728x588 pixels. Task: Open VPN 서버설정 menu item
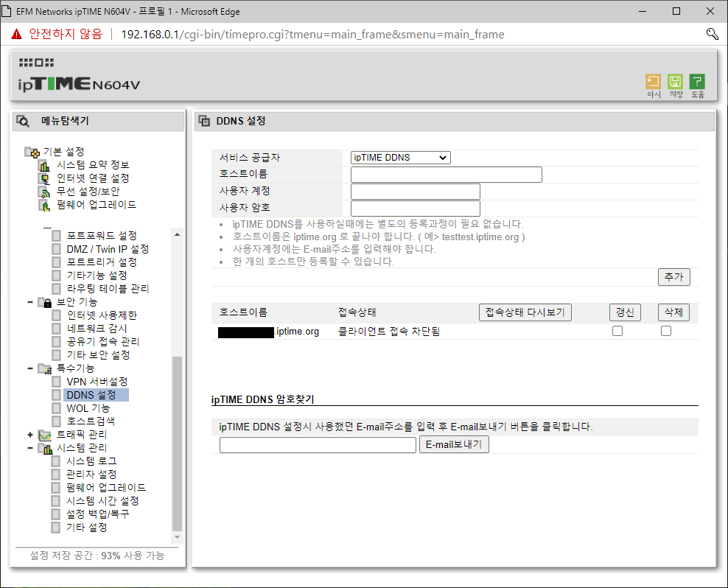(x=97, y=382)
